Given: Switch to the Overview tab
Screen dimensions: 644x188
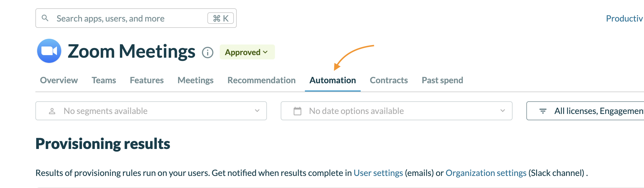Looking at the screenshot, I should point(59,80).
